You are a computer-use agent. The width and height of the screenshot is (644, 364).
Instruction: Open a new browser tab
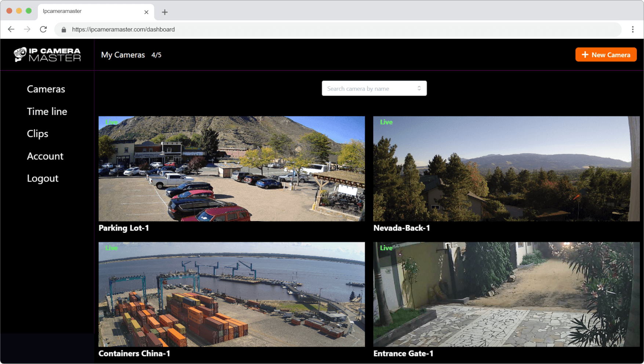pos(165,12)
